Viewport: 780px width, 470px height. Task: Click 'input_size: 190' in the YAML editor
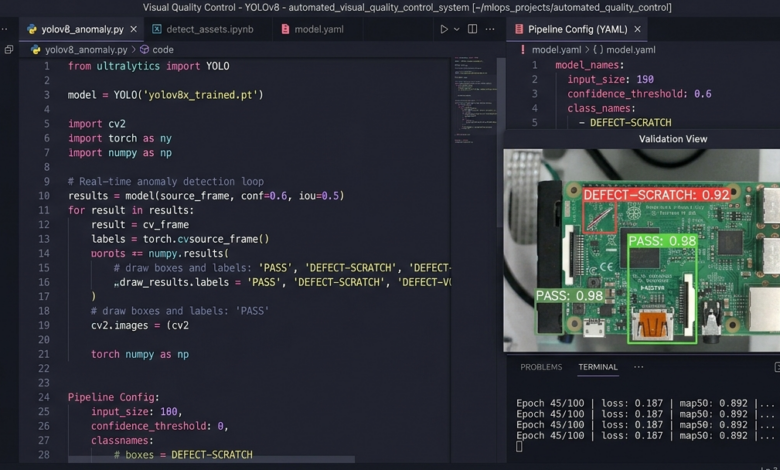[x=610, y=80]
